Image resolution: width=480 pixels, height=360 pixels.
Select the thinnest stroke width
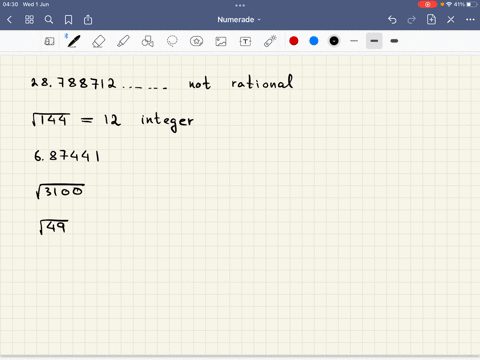(x=354, y=41)
